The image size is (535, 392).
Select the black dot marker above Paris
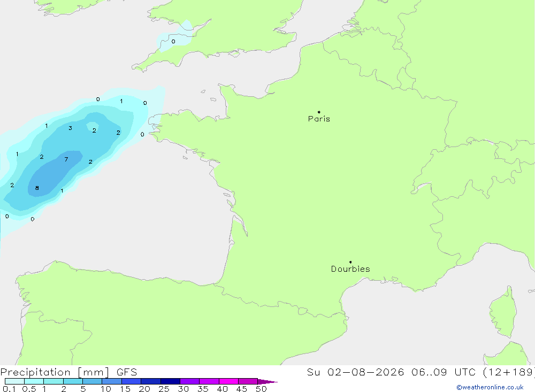pos(319,112)
